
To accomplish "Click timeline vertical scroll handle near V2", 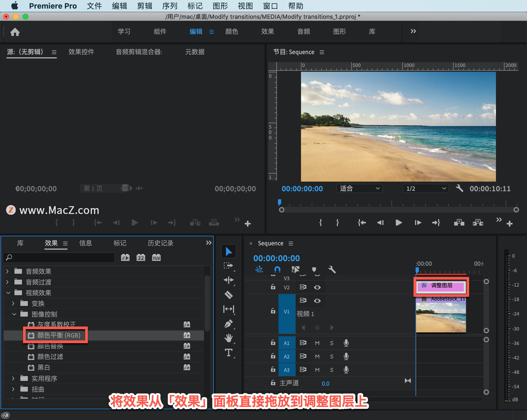I will [x=486, y=281].
